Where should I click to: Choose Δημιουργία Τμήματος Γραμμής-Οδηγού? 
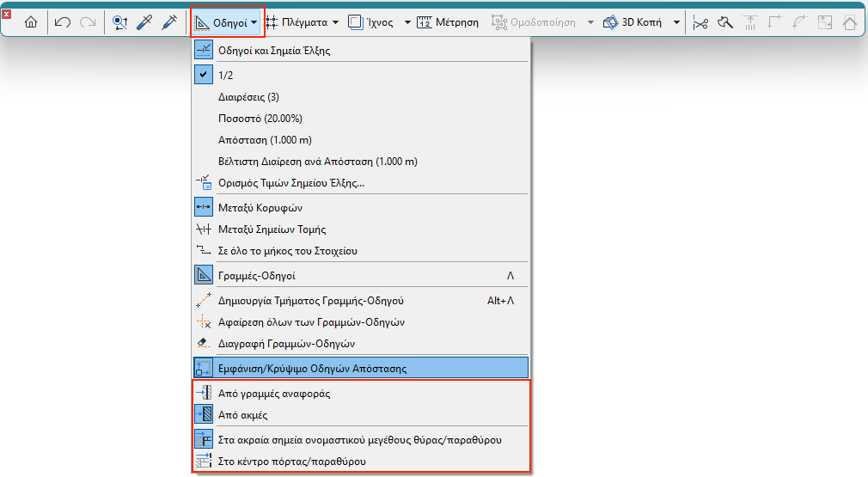pos(361,301)
